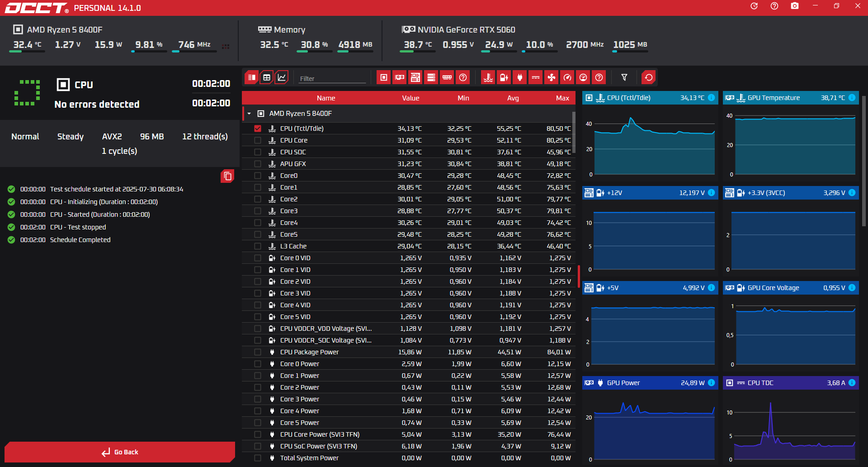Switch sensors to the graph view layout
Image resolution: width=868 pixels, height=467 pixels.
[282, 77]
